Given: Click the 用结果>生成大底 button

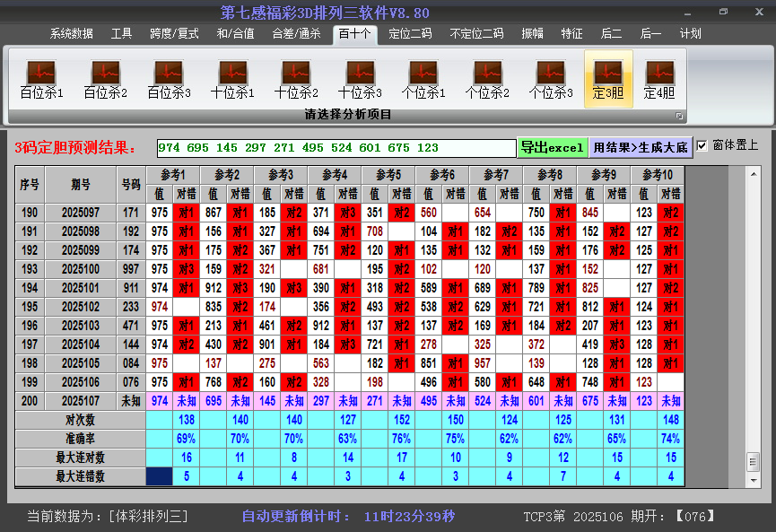Looking at the screenshot, I should point(641,147).
